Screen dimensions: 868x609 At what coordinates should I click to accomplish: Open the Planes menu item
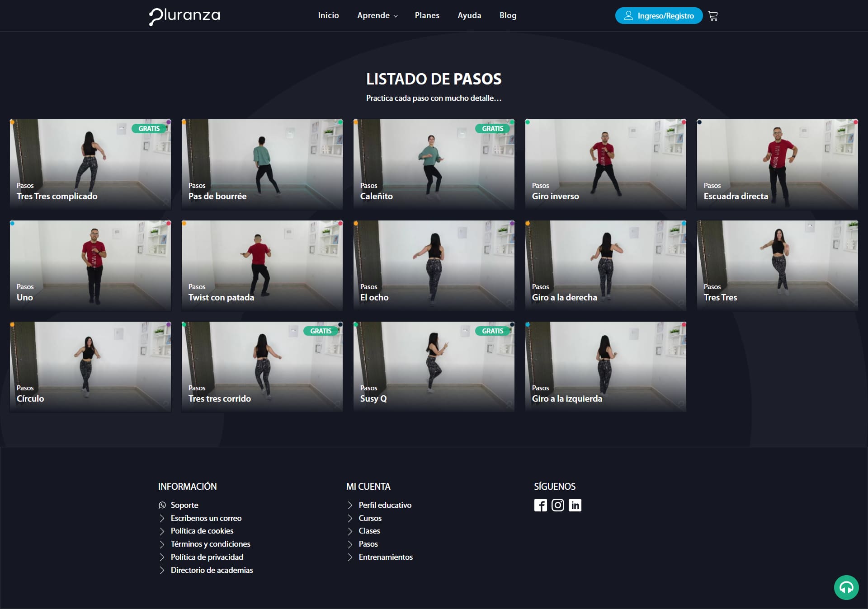click(427, 15)
